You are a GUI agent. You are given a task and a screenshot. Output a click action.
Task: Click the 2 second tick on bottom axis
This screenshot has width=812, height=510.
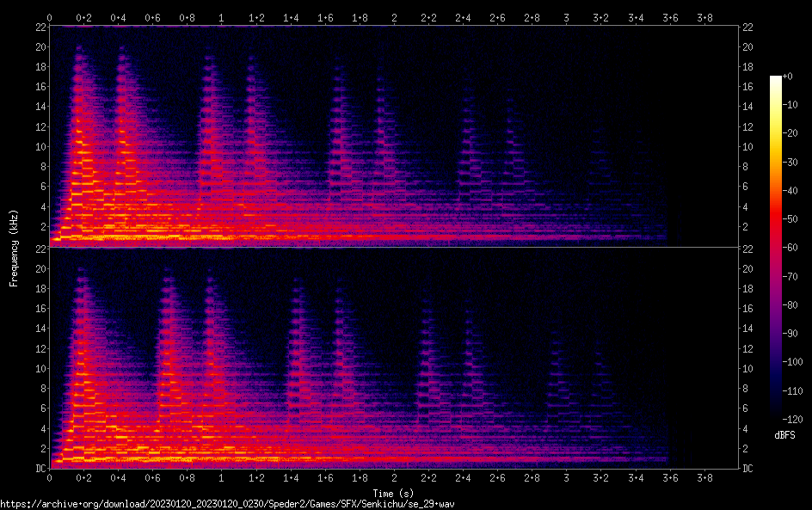pyautogui.click(x=394, y=478)
